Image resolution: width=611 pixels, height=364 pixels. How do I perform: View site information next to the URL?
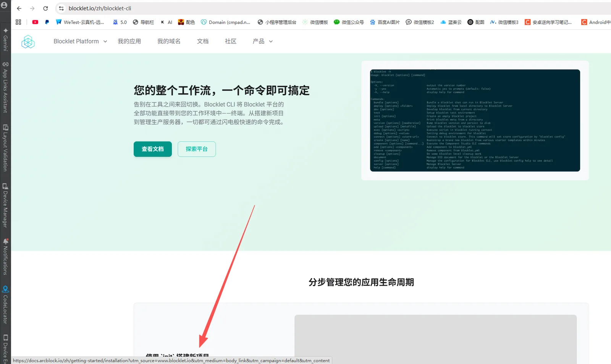pos(61,8)
